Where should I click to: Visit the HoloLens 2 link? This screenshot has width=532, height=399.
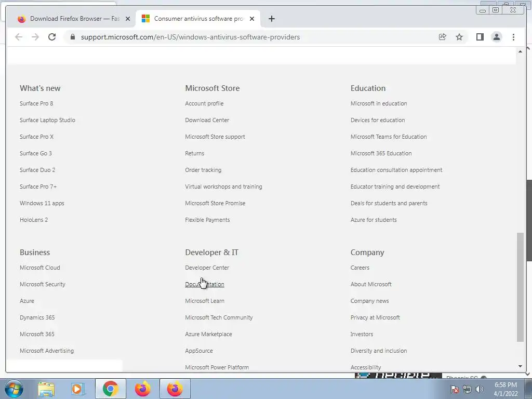coord(34,220)
